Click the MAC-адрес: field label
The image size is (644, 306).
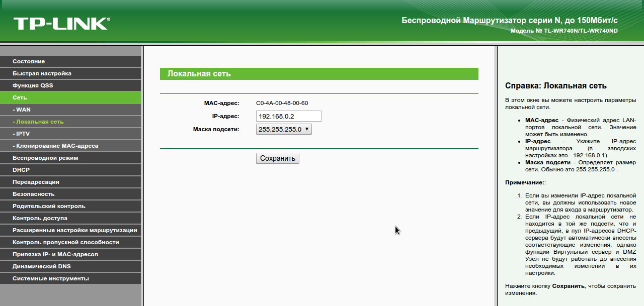pyautogui.click(x=222, y=103)
